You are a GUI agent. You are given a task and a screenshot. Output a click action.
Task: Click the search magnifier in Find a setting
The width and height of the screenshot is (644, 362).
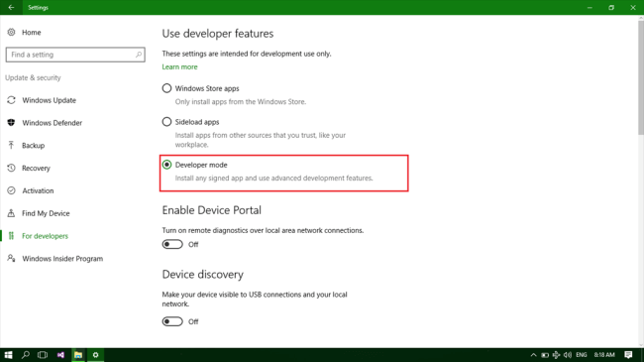[139, 55]
